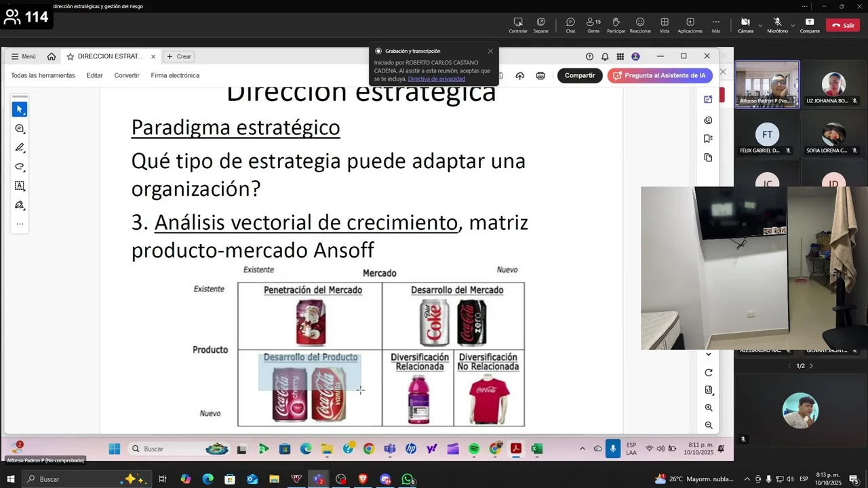The height and width of the screenshot is (488, 868).
Task: Choose the Acrobat highlighter pen tool
Action: coord(19,147)
